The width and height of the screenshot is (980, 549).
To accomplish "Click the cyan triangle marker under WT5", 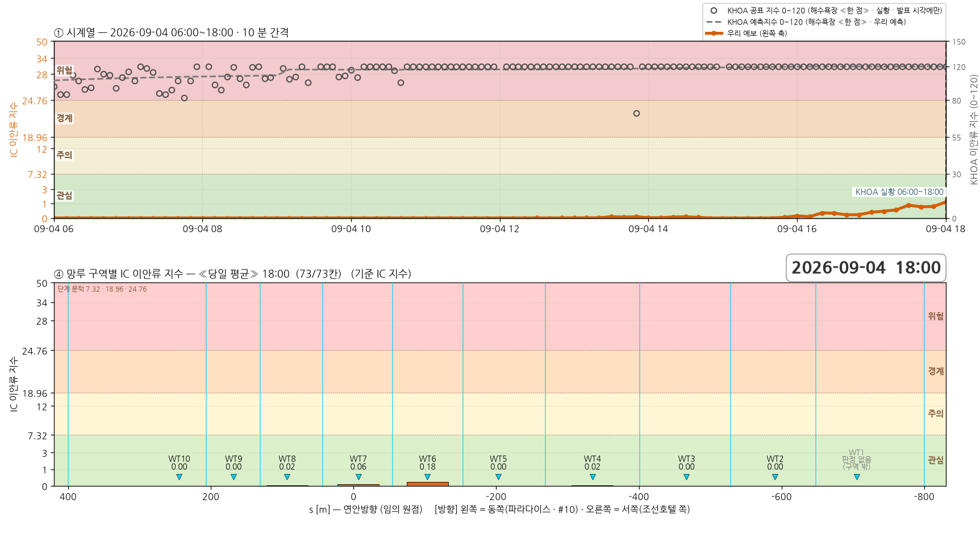I will pos(498,477).
